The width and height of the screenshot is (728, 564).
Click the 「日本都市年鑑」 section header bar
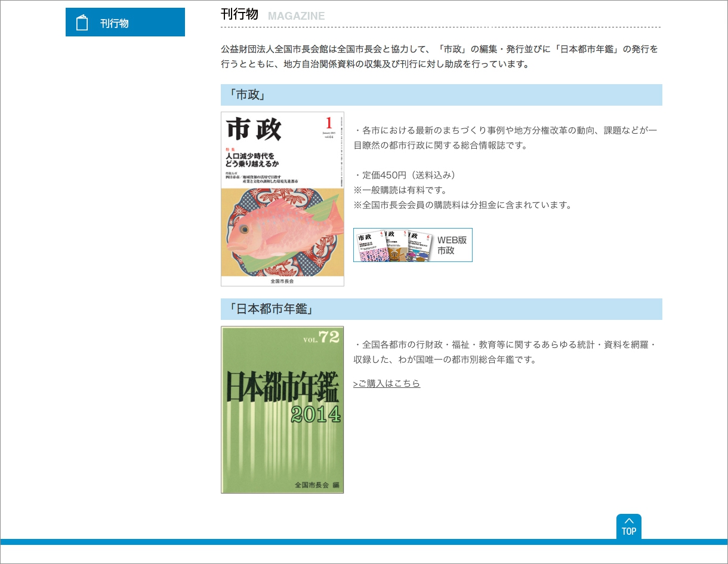(441, 309)
